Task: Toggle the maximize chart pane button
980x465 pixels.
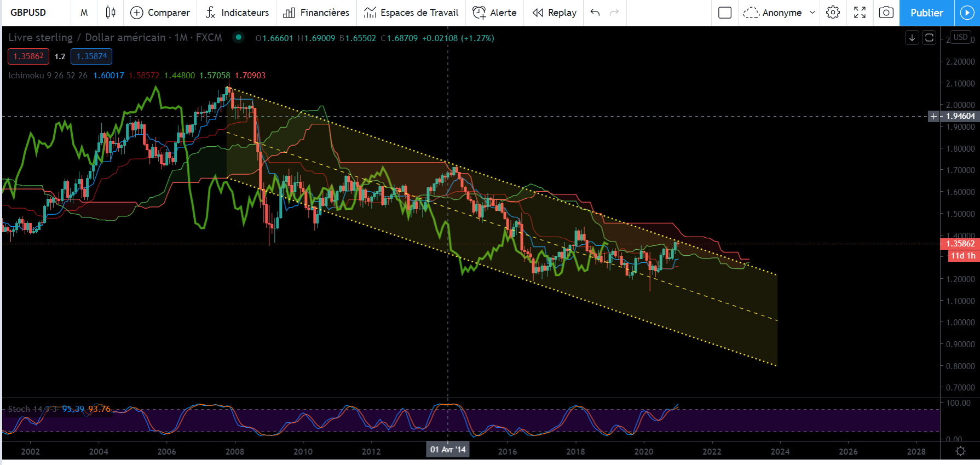Action: [929, 38]
